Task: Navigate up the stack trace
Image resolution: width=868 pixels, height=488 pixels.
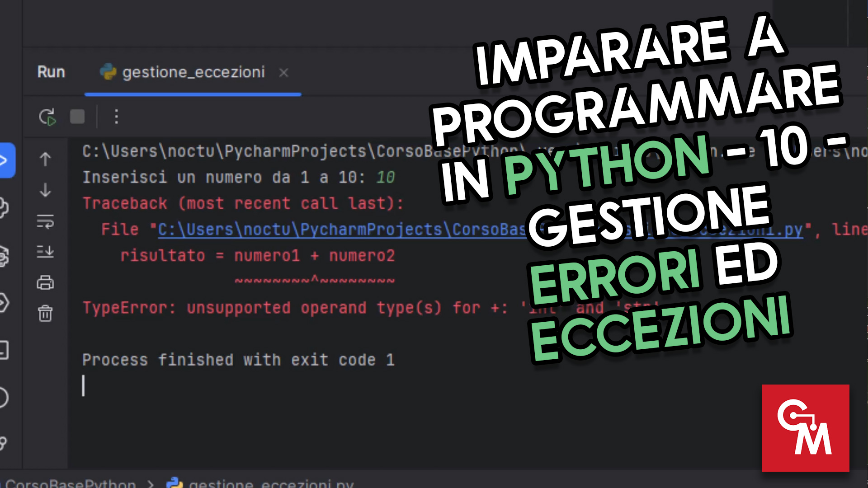Action: 45,159
